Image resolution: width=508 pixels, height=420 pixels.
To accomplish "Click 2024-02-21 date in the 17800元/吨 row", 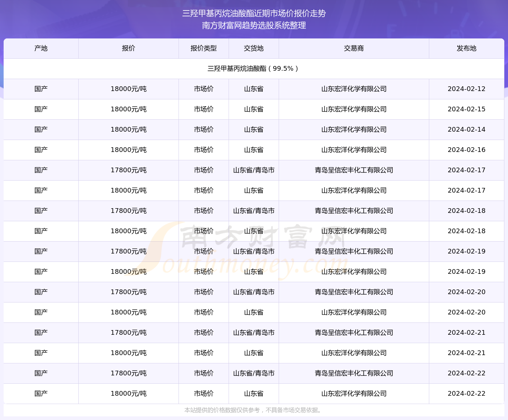I will [466, 333].
